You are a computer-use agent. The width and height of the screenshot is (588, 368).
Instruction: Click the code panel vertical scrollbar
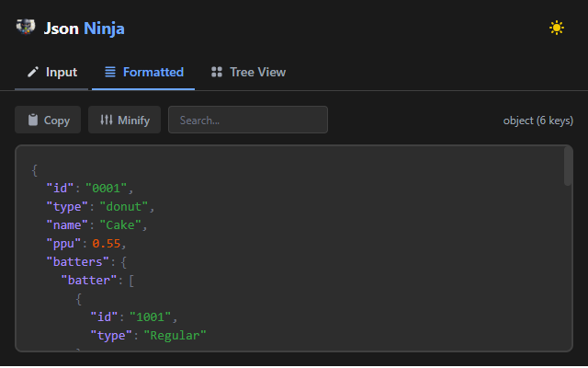[x=568, y=167]
